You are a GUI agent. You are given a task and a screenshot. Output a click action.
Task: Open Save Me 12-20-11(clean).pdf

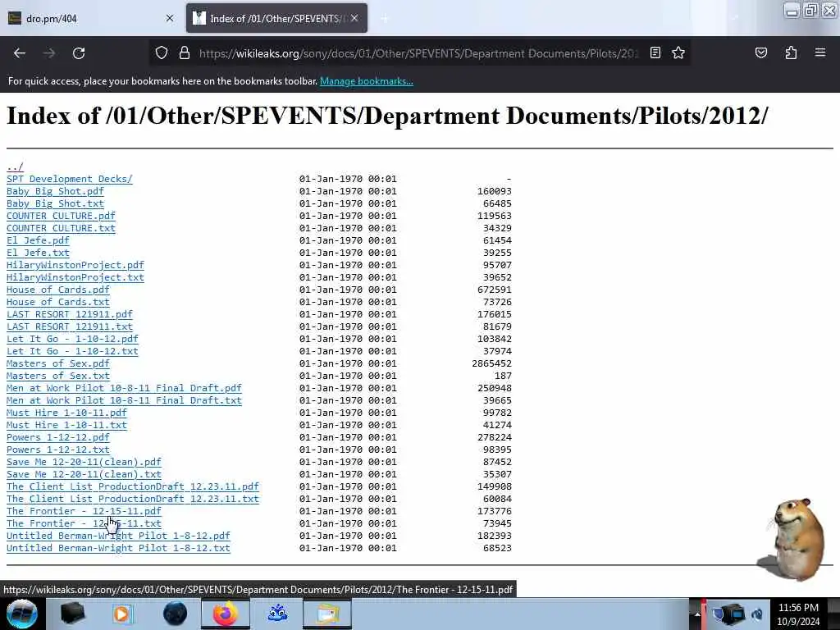[x=84, y=463]
